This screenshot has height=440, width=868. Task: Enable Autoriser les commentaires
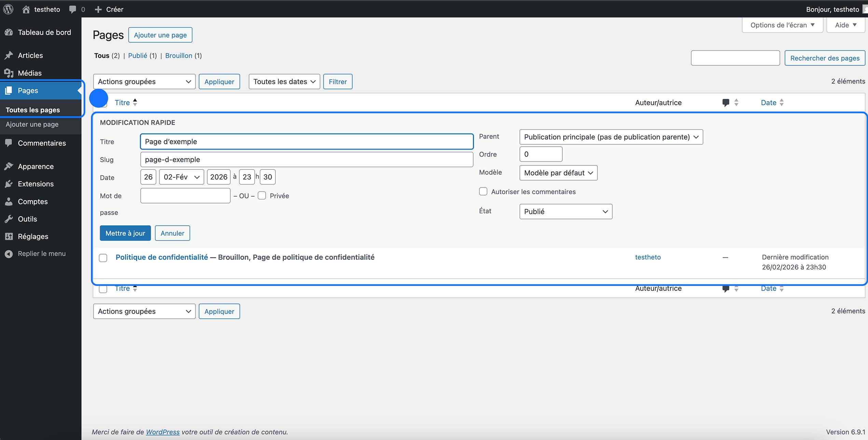pos(483,191)
